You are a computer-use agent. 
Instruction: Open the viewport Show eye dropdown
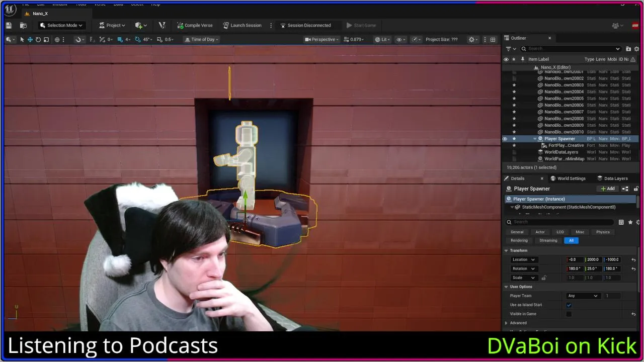[x=401, y=39]
